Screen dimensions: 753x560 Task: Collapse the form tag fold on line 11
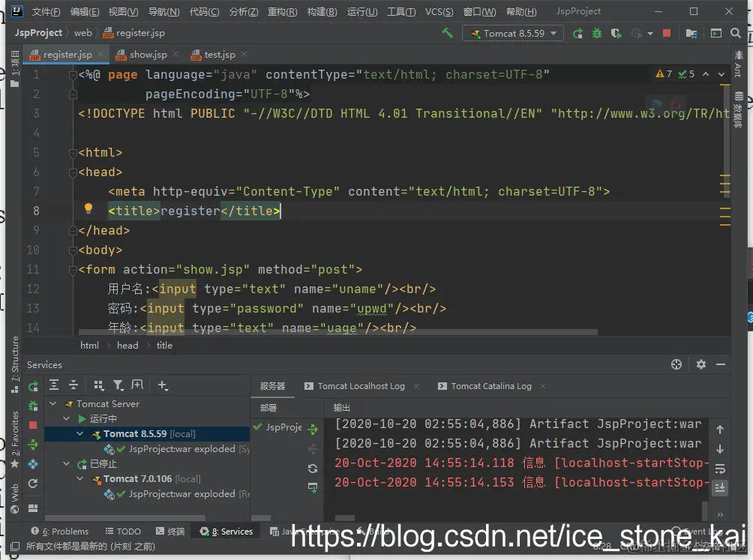click(73, 270)
